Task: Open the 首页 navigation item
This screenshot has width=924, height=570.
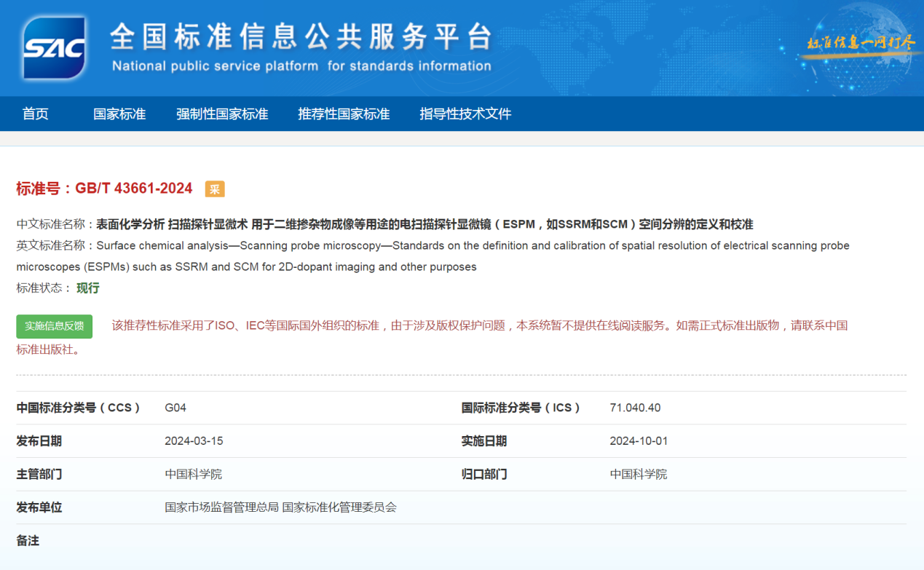Action: (x=35, y=114)
